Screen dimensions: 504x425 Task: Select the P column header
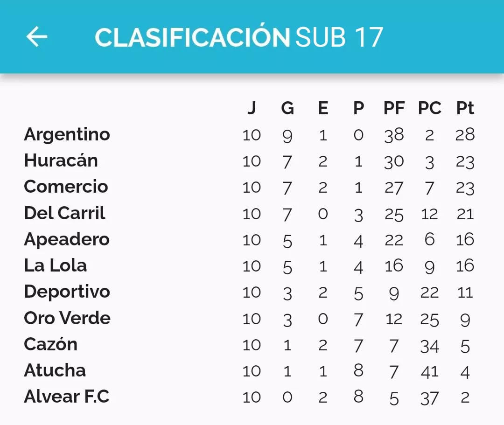[358, 108]
